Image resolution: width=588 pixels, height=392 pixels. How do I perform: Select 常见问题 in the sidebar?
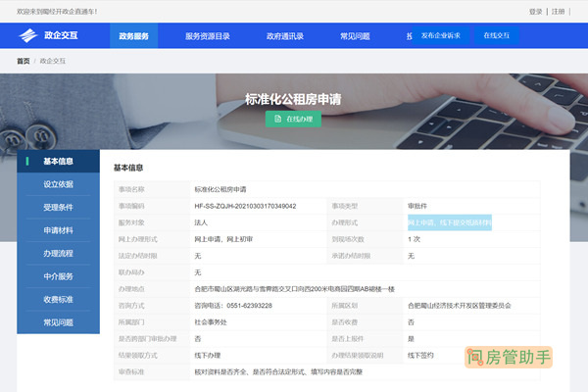click(58, 322)
